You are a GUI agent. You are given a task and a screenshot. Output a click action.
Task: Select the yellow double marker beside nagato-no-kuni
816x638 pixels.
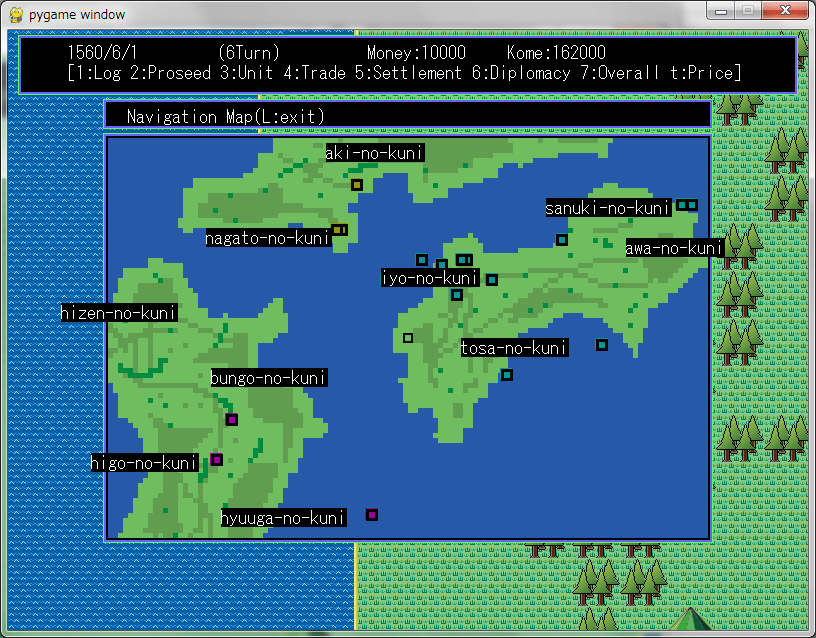(339, 229)
